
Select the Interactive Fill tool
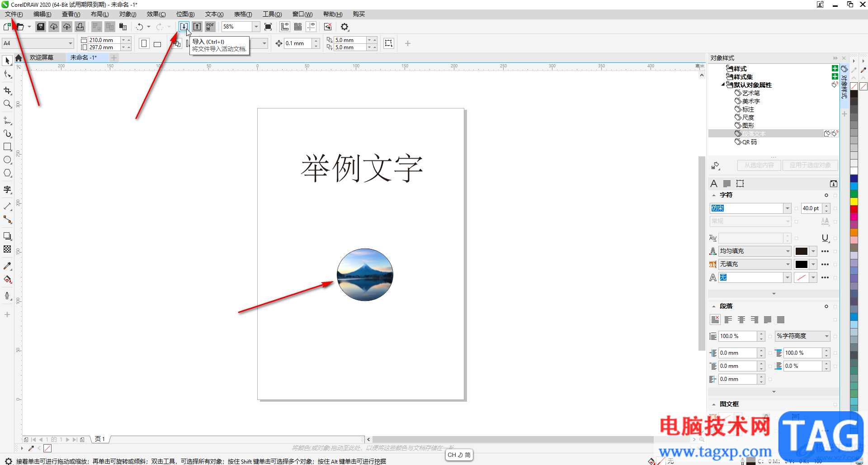[x=7, y=279]
